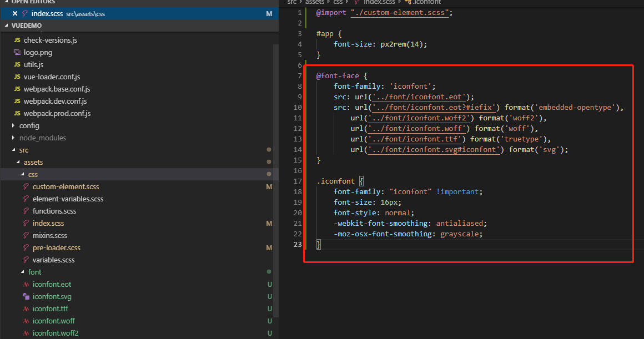The width and height of the screenshot is (644, 339).
Task: Click the Sass icon beside variables.scss
Action: pos(26,260)
